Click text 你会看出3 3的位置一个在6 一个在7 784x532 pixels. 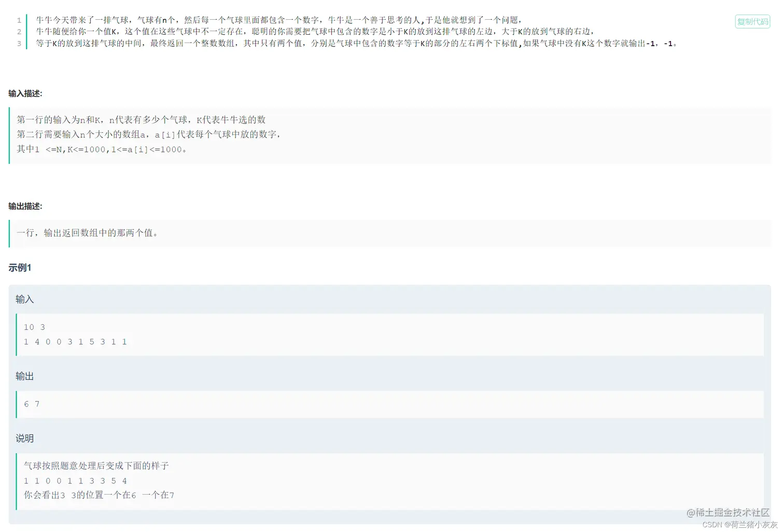99,495
